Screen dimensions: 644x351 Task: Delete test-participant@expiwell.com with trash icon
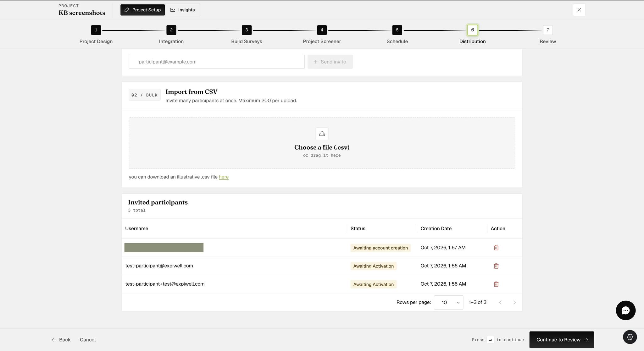(496, 266)
